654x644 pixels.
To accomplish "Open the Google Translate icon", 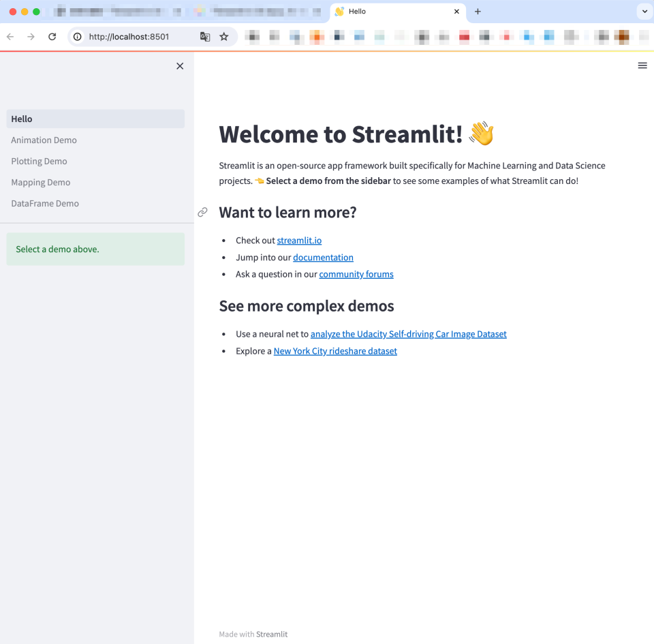I will tap(205, 36).
